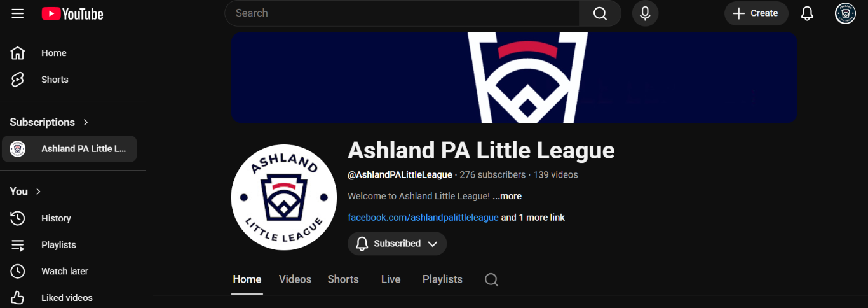Viewport: 868px width, 308px height.
Task: Switch to the Live tab
Action: (391, 279)
